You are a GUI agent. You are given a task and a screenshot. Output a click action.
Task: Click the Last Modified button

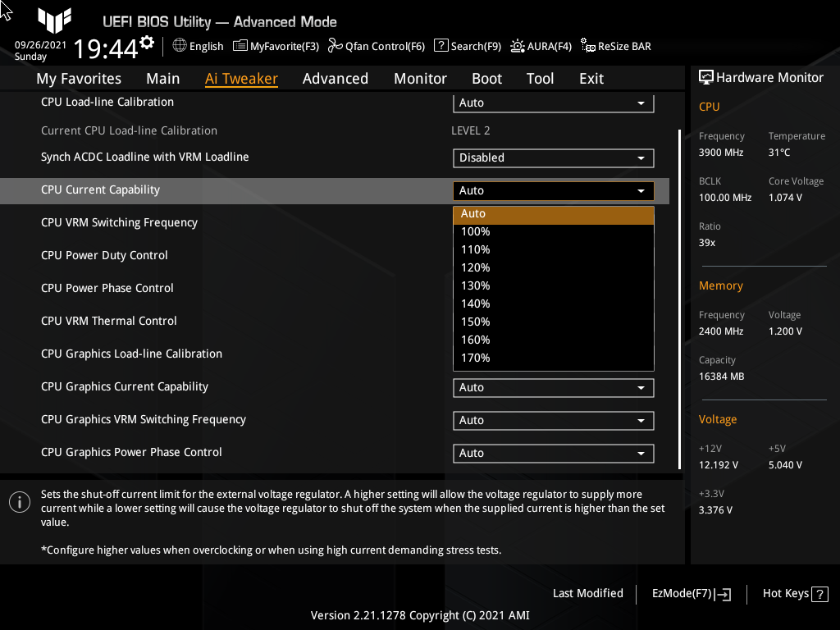pos(587,593)
